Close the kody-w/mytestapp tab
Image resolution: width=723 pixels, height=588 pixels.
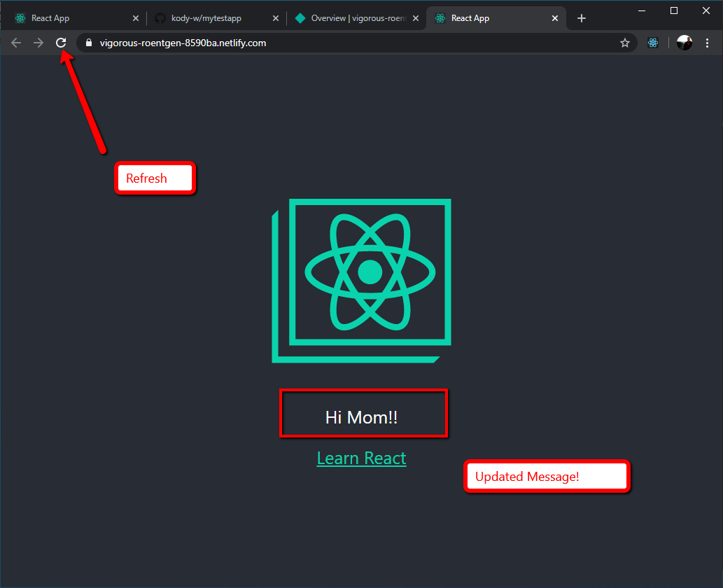click(x=276, y=18)
